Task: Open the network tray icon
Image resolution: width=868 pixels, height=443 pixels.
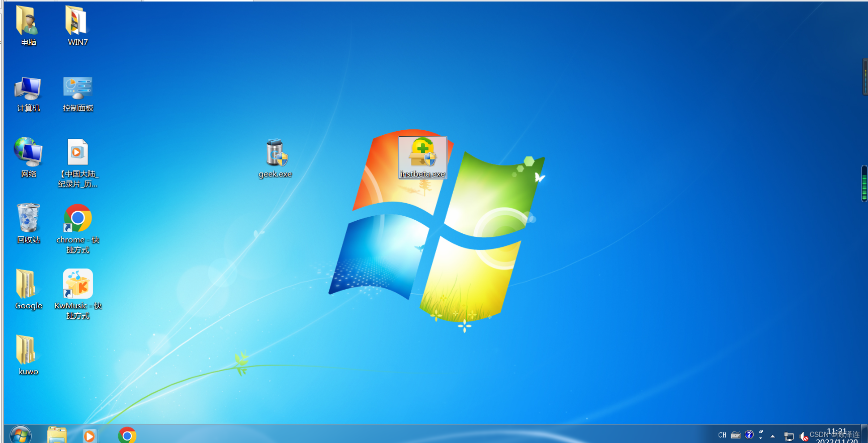Action: 789,436
